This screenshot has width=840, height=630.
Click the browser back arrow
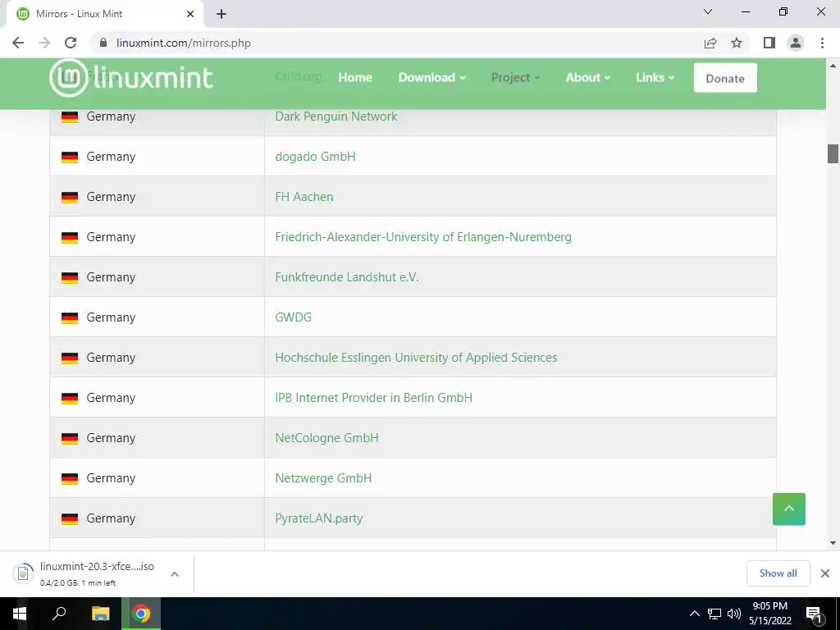(18, 43)
